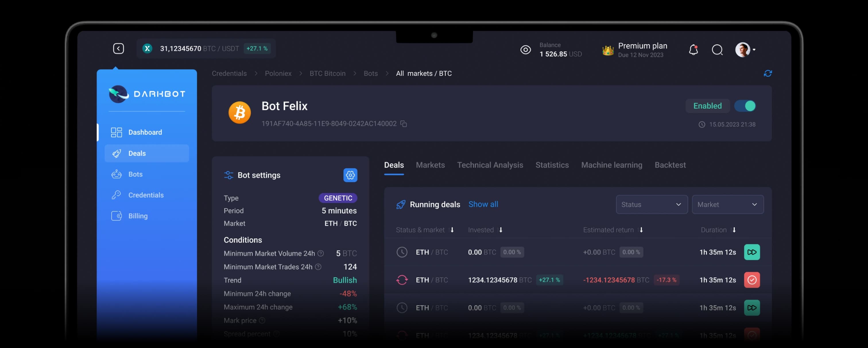This screenshot has width=868, height=348.
Task: Switch to the Technical Analysis tab
Action: (x=490, y=165)
